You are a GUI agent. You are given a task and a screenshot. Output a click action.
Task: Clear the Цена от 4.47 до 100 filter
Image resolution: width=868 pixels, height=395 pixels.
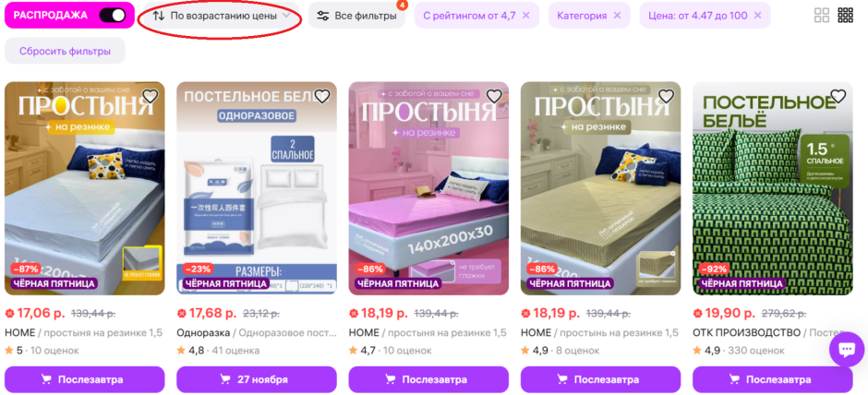pos(758,16)
